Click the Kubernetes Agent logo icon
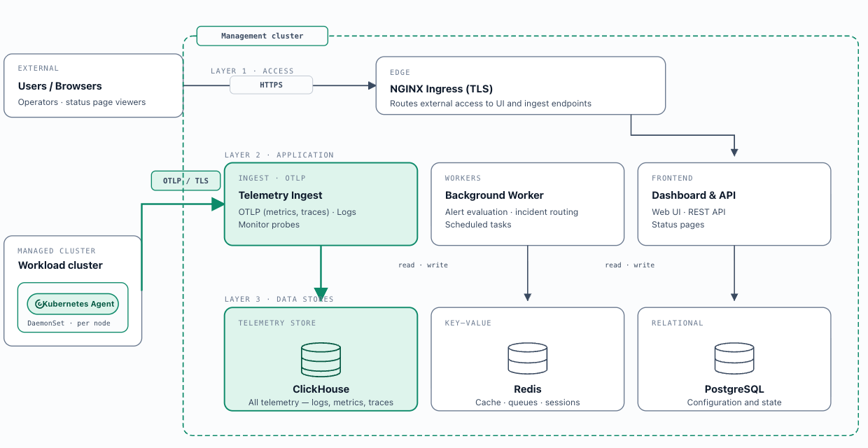The width and height of the screenshot is (868, 448). [x=40, y=304]
